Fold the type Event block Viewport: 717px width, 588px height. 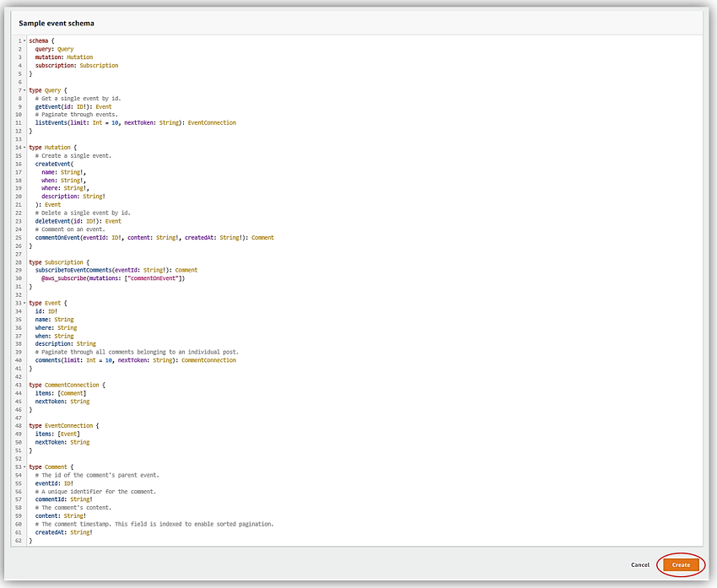(24, 303)
